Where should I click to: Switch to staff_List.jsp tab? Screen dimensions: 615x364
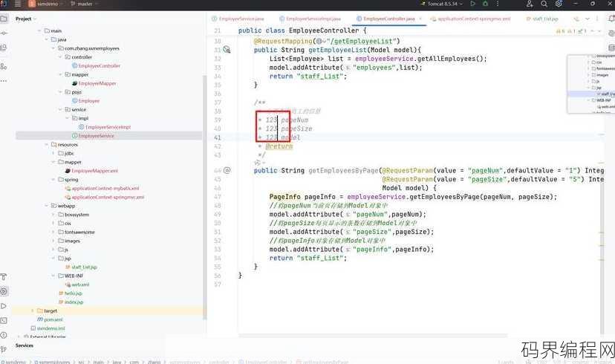pos(542,19)
